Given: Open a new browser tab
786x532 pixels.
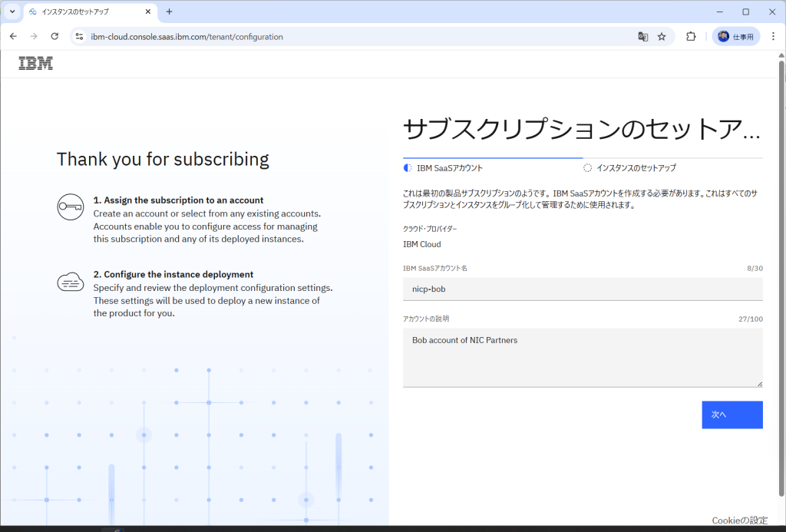Looking at the screenshot, I should [x=169, y=12].
